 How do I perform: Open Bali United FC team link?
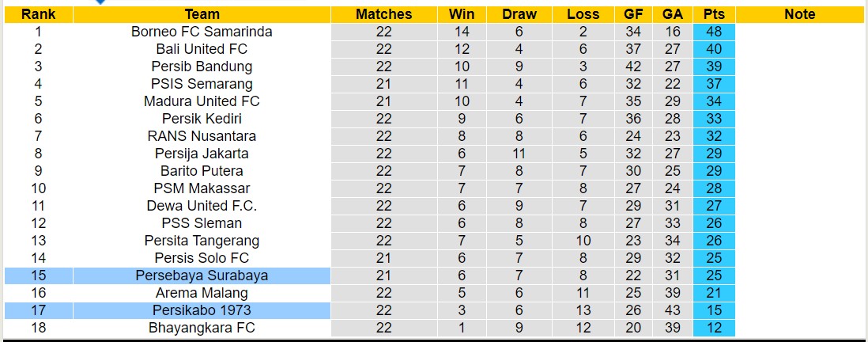pyautogui.click(x=202, y=49)
